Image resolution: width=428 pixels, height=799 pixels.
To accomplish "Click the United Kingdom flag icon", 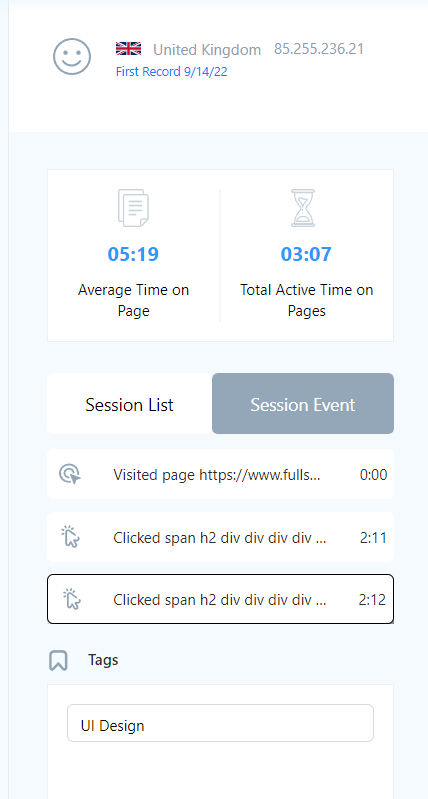I will point(128,48).
